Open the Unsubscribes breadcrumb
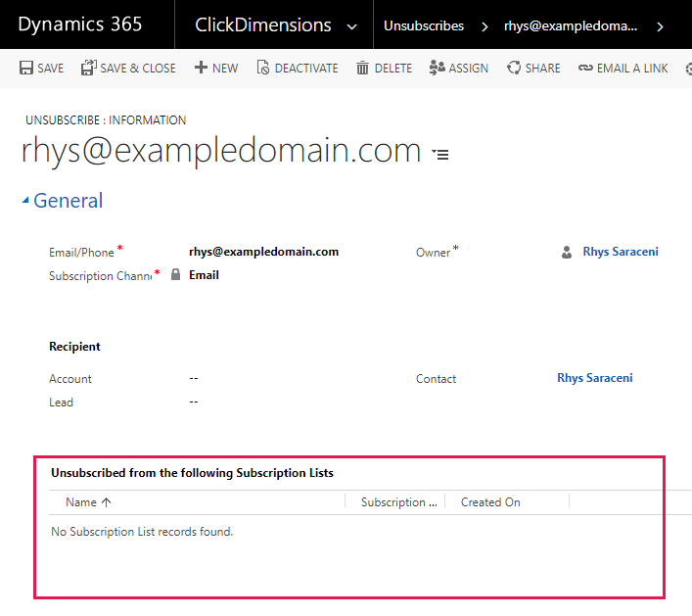The image size is (692, 616). (424, 26)
